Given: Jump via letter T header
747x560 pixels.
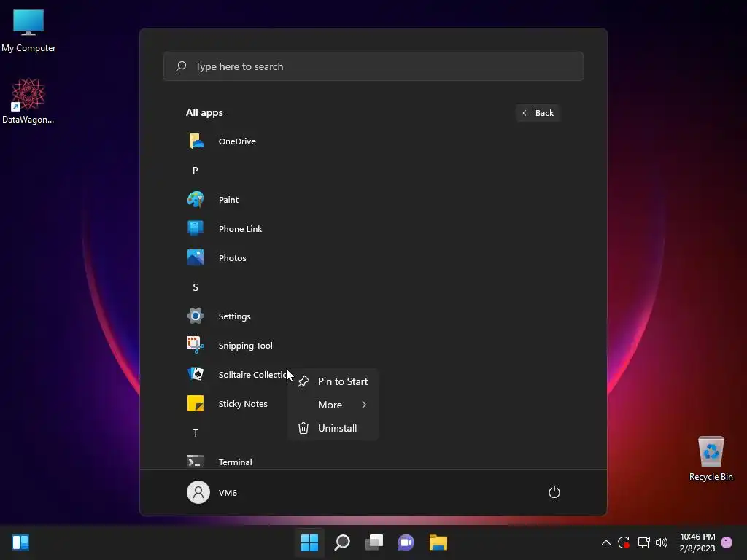Looking at the screenshot, I should point(196,433).
